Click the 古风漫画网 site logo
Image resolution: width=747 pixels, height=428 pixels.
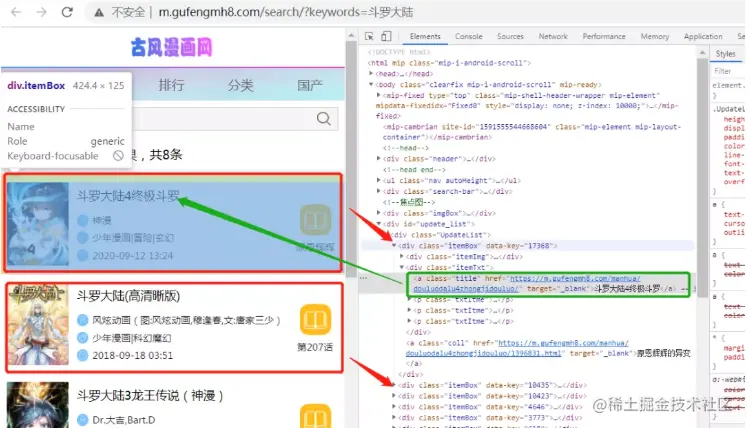tap(172, 47)
